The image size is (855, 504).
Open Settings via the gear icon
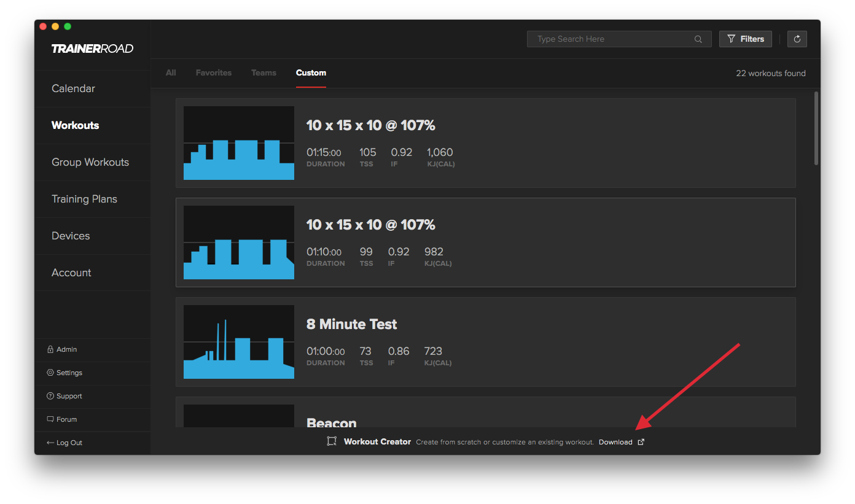50,373
